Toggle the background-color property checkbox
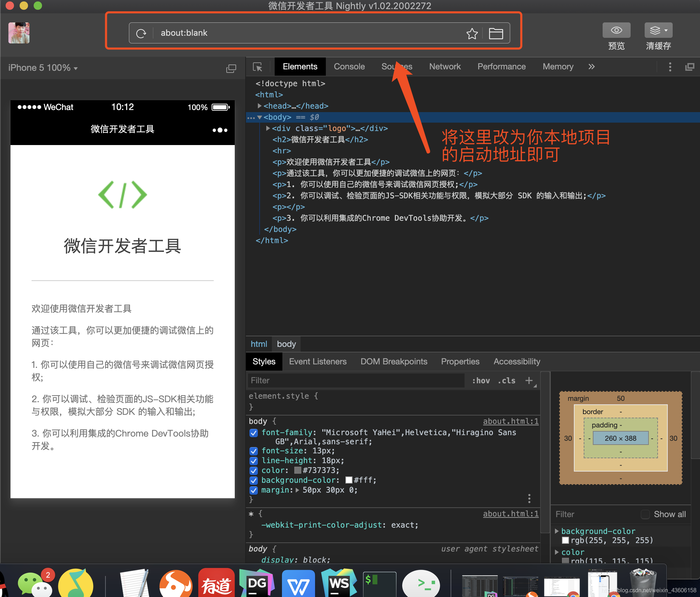This screenshot has width=700, height=597. [x=254, y=480]
